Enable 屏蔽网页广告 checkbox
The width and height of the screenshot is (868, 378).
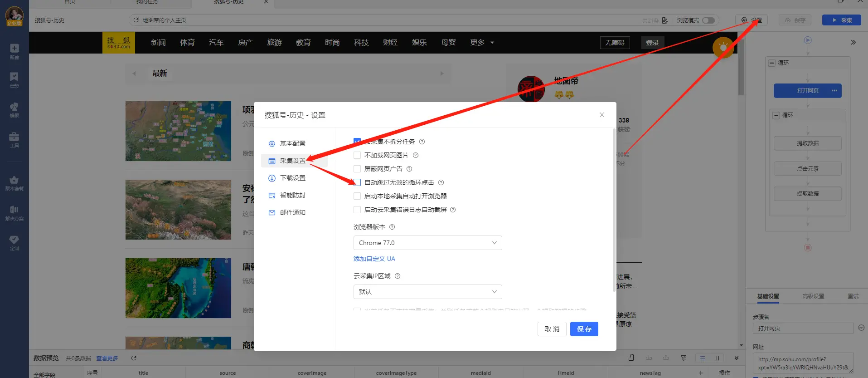coord(357,169)
